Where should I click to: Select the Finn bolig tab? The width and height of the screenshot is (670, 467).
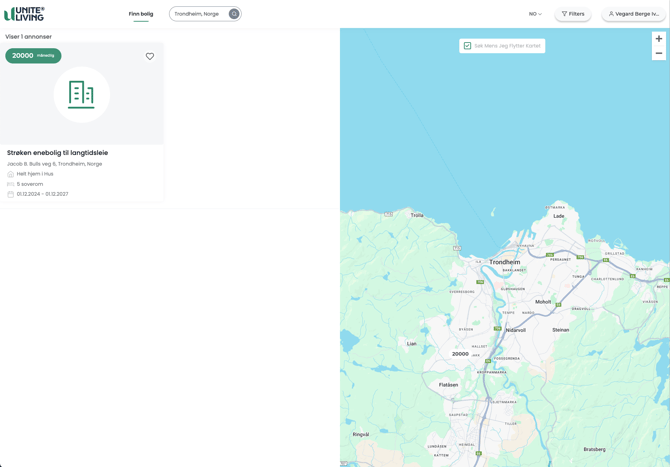coord(141,14)
